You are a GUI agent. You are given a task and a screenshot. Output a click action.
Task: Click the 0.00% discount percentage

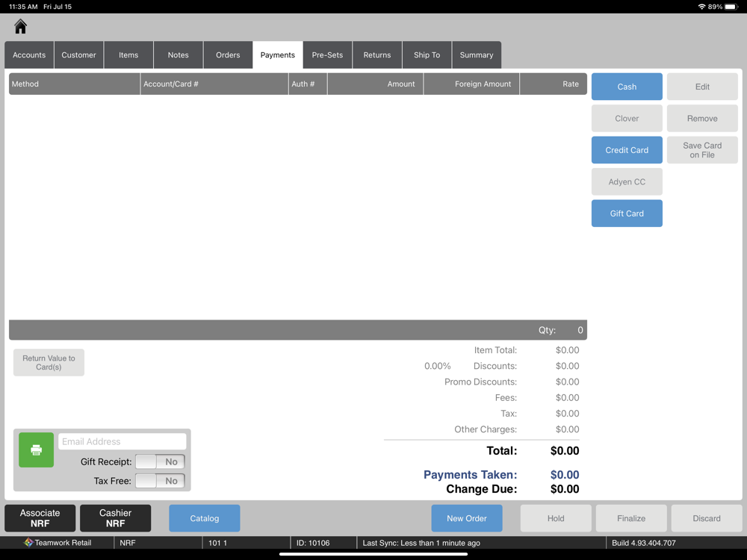pos(437,366)
